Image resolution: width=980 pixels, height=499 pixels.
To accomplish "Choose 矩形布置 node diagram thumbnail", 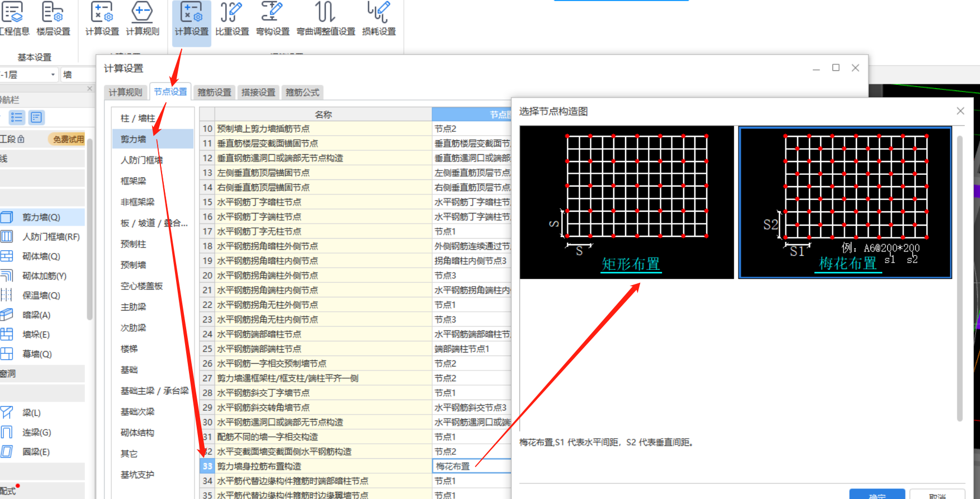I will (x=627, y=202).
